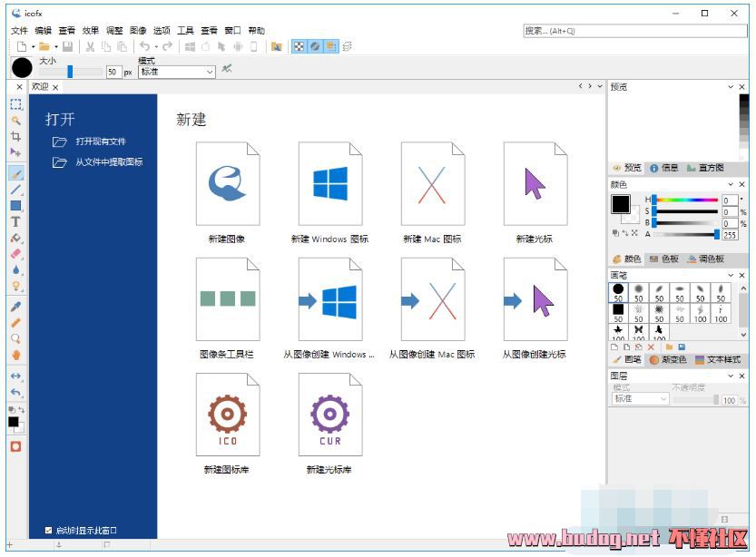756x557 pixels.
Task: Toggle the striped circle view button
Action: [315, 46]
